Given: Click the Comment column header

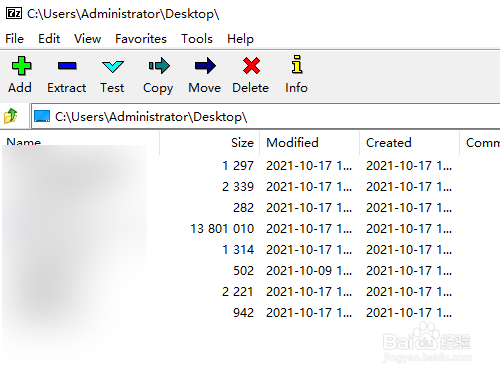Looking at the screenshot, I should 480,143.
